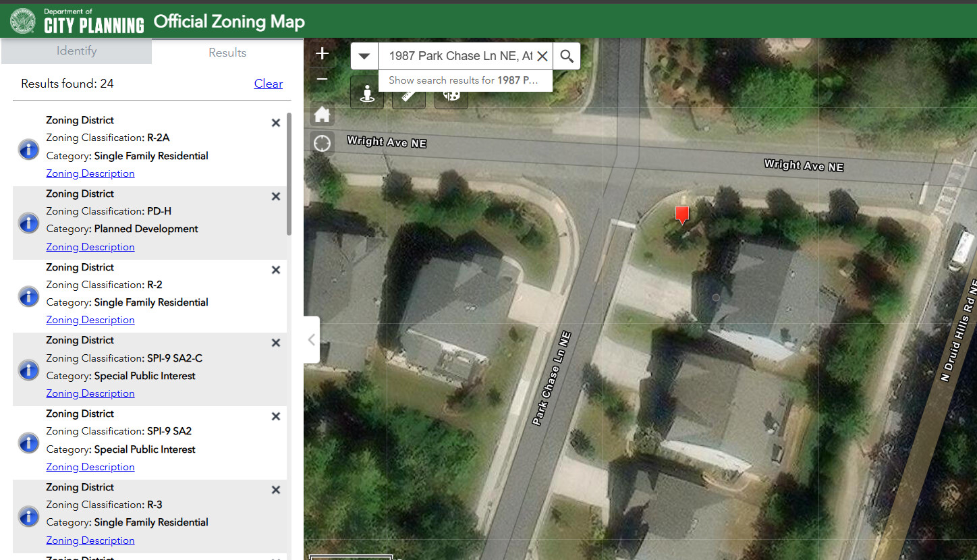Click the red location pin marker
Viewport: 977px width, 560px height.
point(682,215)
